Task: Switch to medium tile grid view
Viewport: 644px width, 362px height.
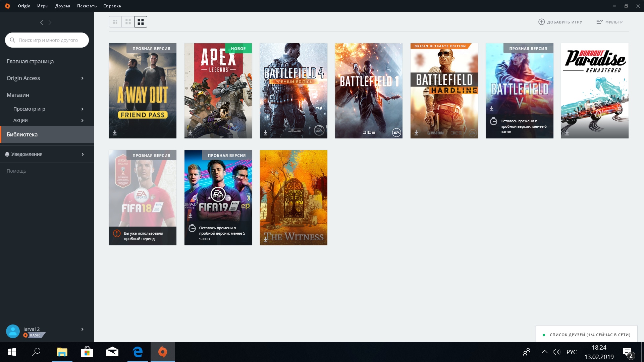Action: pos(128,22)
